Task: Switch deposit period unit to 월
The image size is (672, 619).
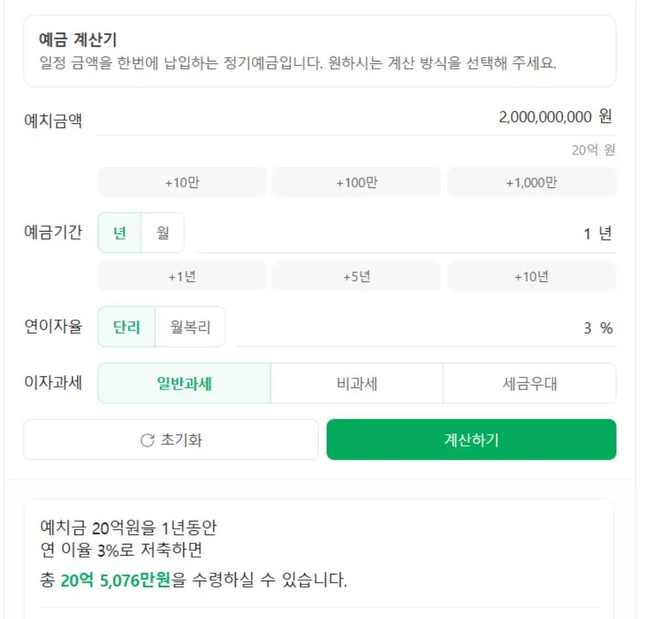Action: tap(162, 233)
